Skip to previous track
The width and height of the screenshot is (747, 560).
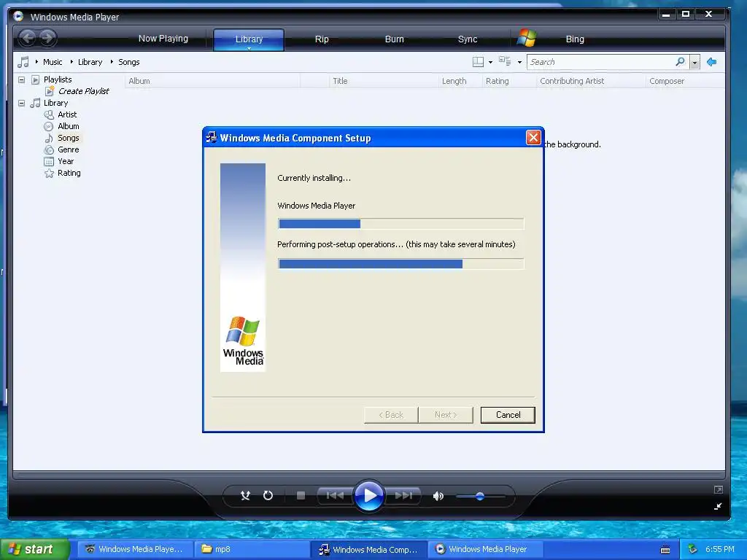tap(335, 496)
